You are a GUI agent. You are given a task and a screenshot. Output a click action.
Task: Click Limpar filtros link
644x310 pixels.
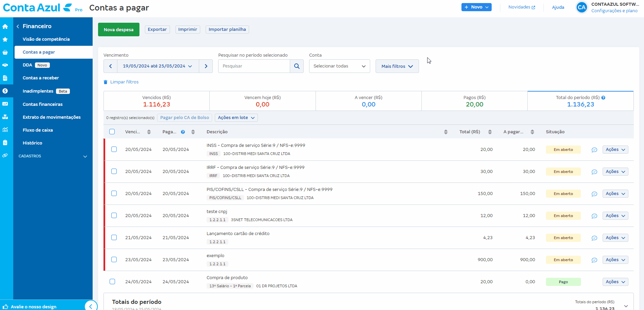point(121,82)
